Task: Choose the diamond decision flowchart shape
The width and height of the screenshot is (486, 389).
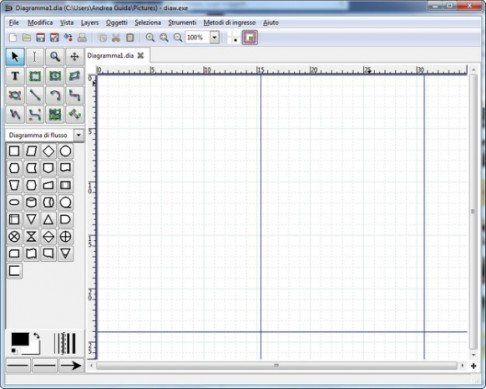Action: pos(48,151)
